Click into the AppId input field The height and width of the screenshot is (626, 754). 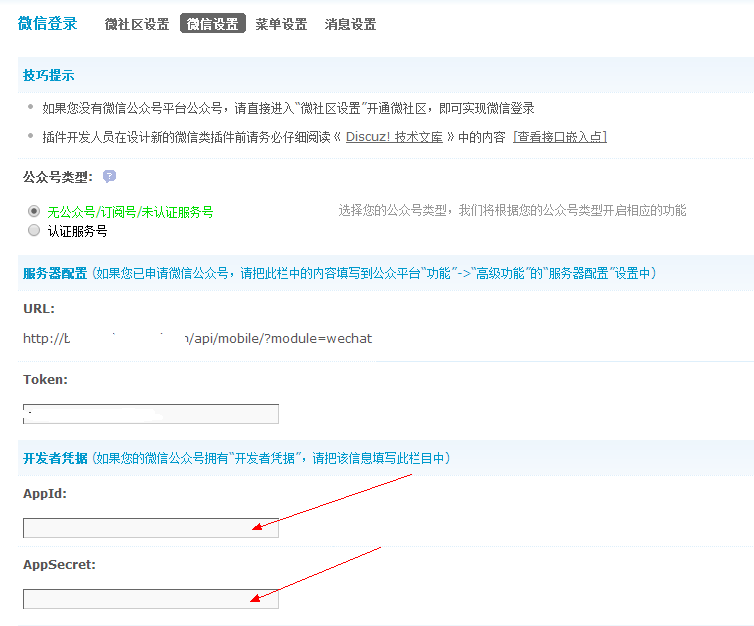[x=151, y=528]
